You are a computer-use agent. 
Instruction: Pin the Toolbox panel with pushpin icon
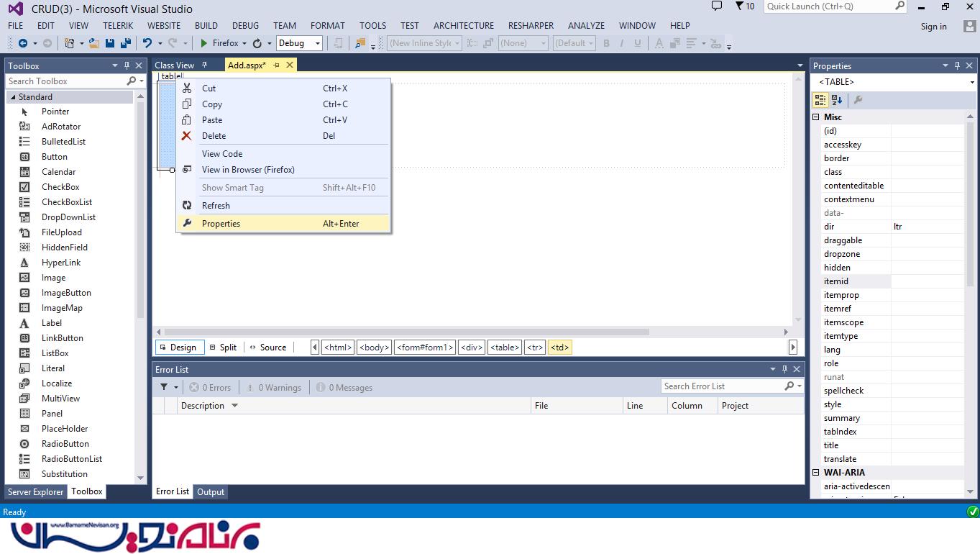[x=127, y=65]
